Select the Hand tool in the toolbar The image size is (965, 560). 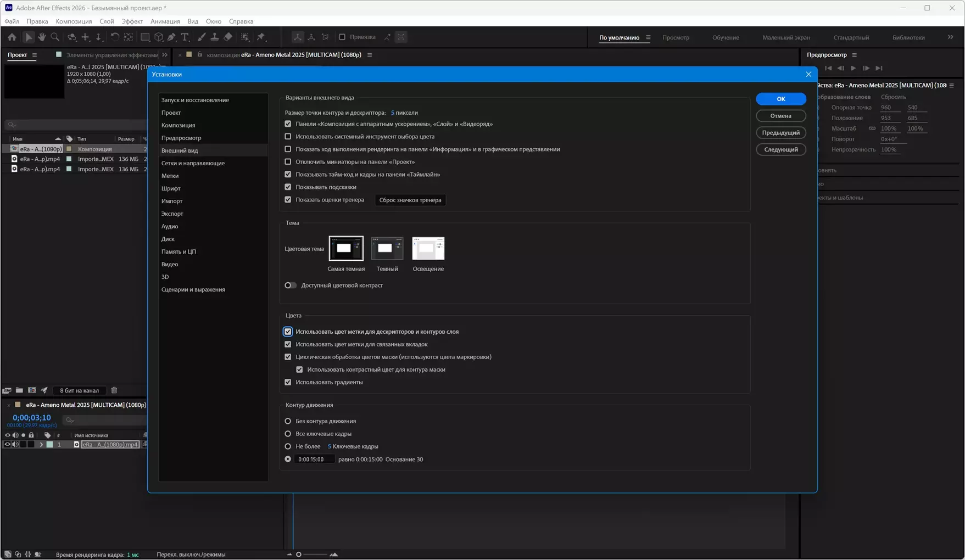click(x=42, y=37)
